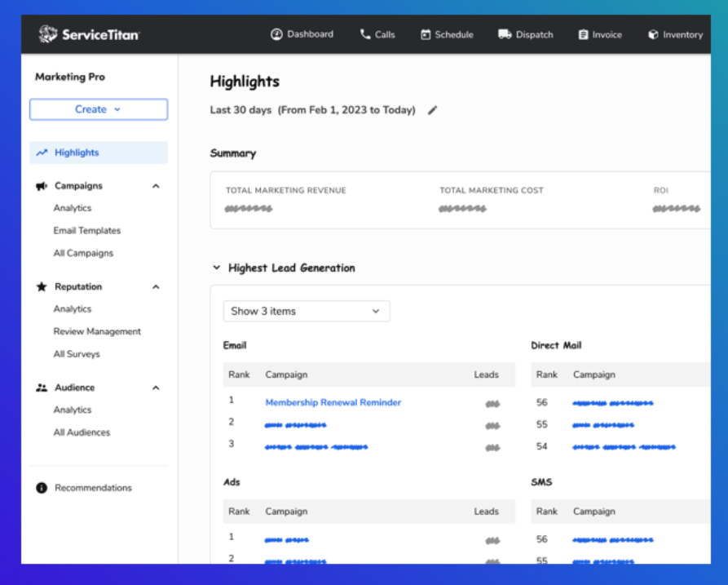
Task: Open Recommendations in the sidebar
Action: click(x=93, y=488)
